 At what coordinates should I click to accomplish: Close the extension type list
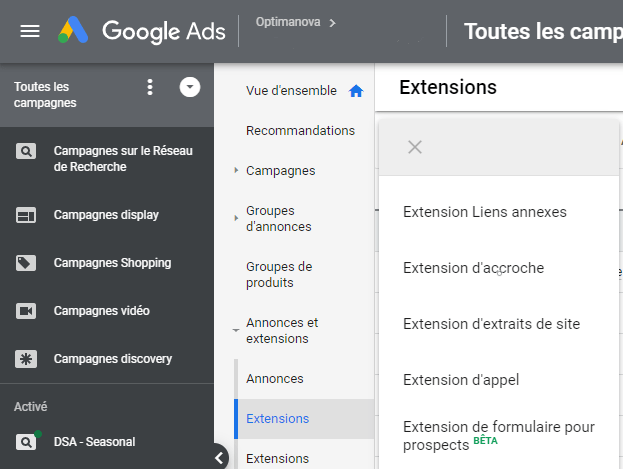tap(415, 147)
